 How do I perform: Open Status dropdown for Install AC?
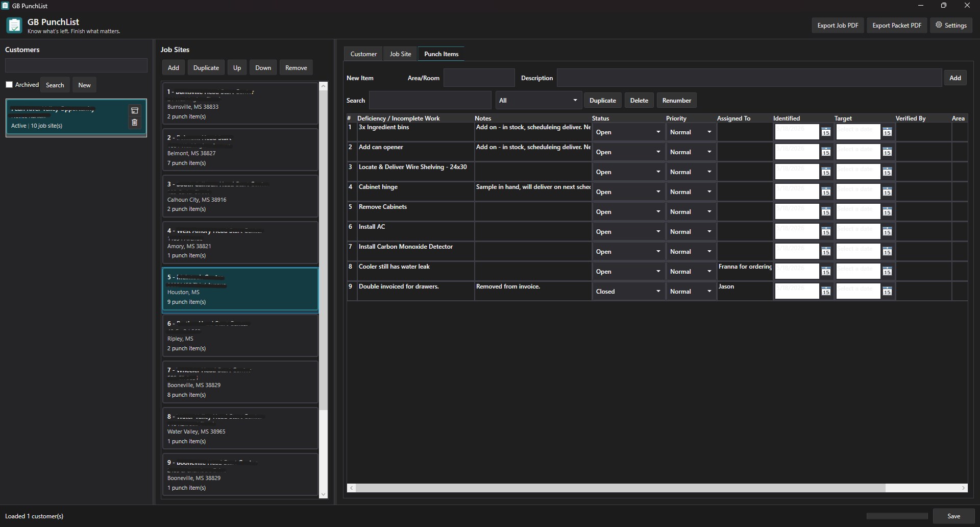[x=628, y=232]
